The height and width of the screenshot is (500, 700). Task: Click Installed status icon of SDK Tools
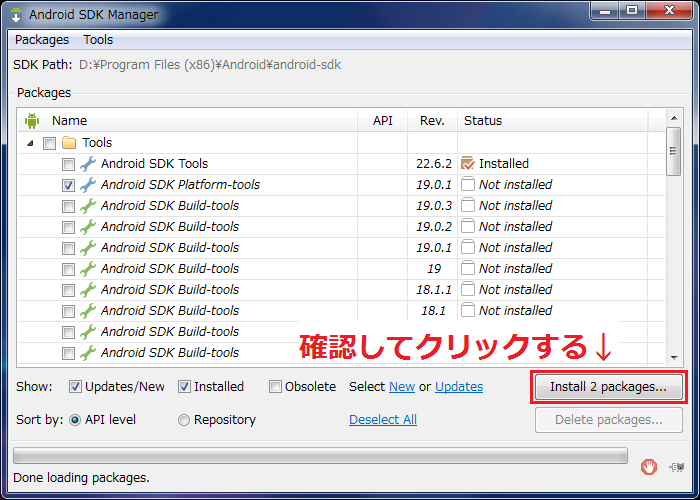point(467,163)
